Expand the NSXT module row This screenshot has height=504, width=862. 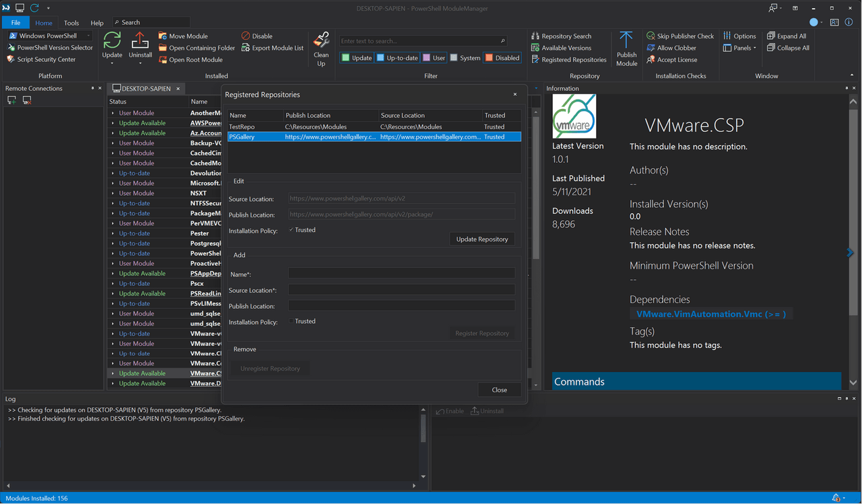click(113, 193)
